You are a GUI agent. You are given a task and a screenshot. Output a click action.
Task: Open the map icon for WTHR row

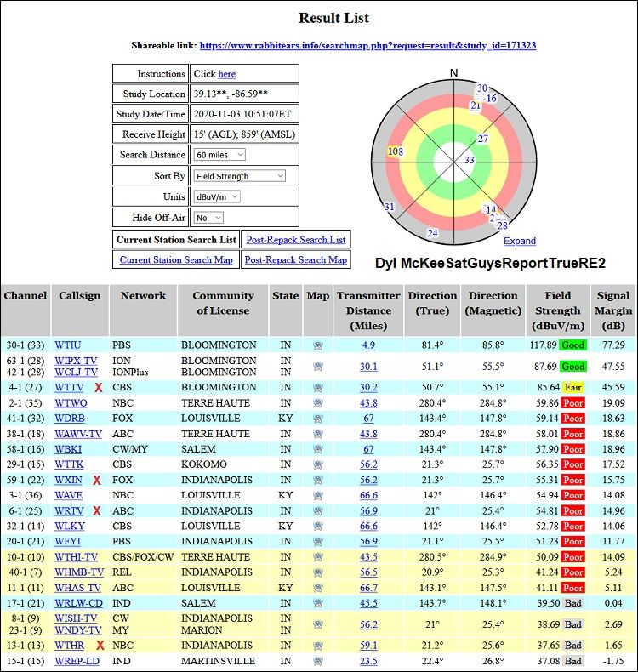coord(317,646)
